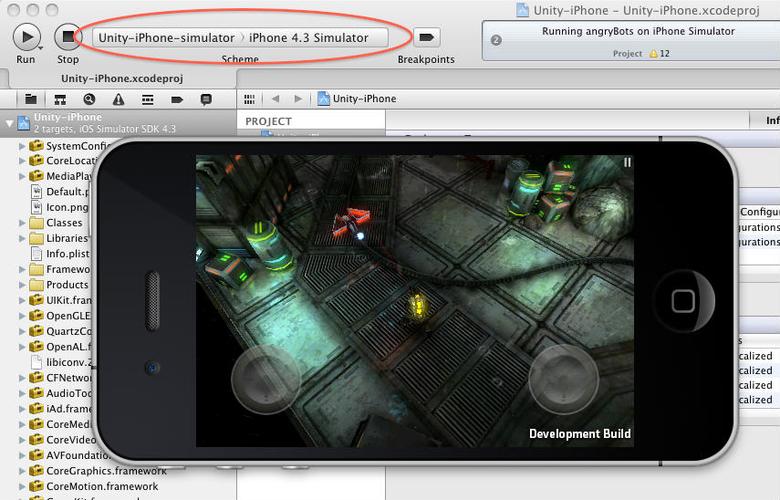
Task: Open the Breakpoint navigator icon
Action: pos(177,100)
